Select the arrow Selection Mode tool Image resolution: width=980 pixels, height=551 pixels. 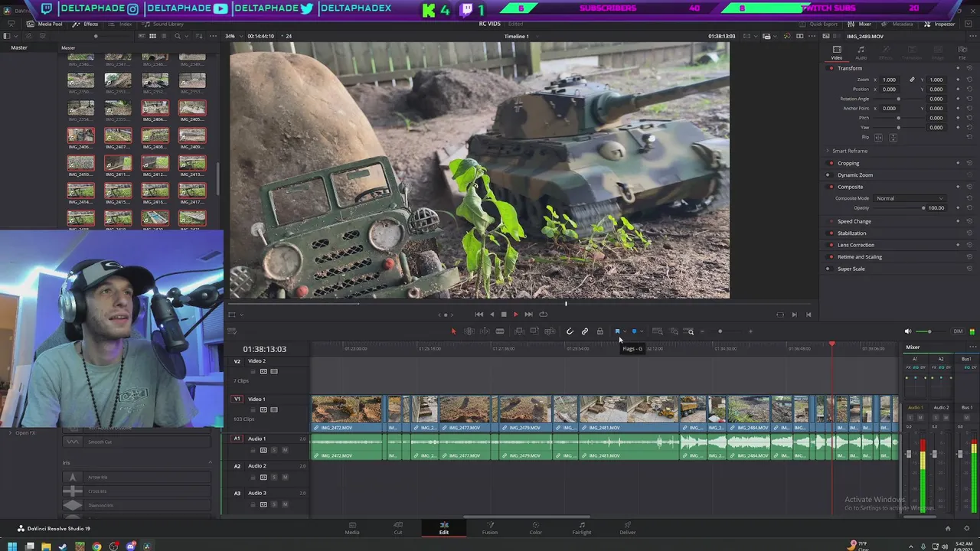[x=453, y=331]
